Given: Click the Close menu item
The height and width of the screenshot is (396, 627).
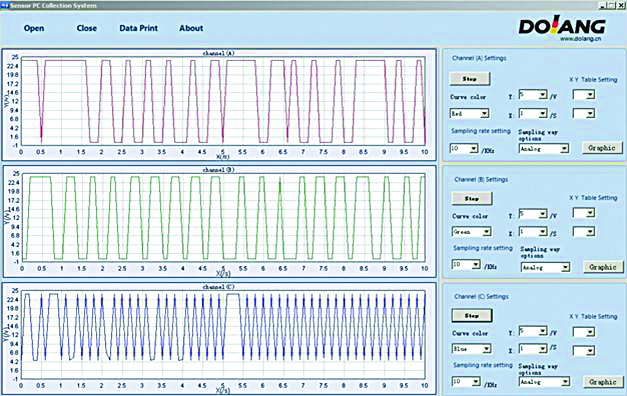Looking at the screenshot, I should click(87, 28).
